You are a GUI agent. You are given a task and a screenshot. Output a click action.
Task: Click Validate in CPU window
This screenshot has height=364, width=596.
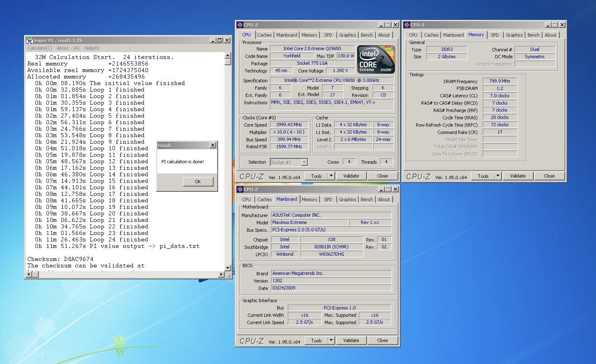click(x=351, y=176)
